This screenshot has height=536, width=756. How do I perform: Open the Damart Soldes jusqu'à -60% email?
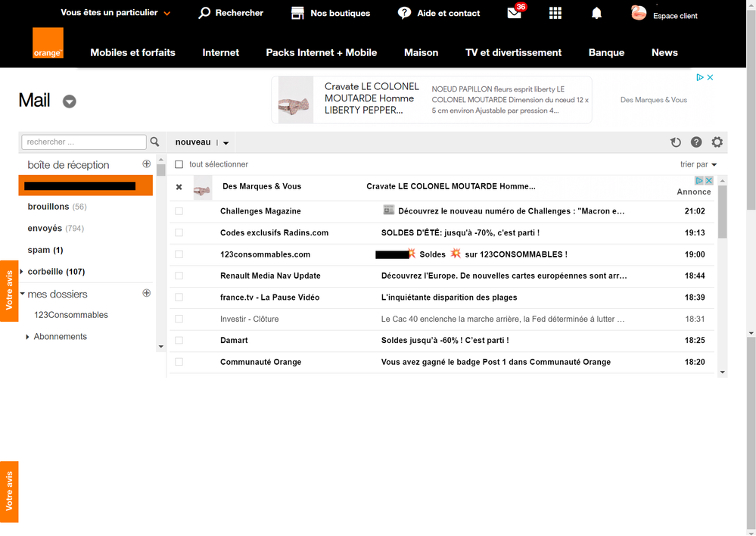pos(444,340)
